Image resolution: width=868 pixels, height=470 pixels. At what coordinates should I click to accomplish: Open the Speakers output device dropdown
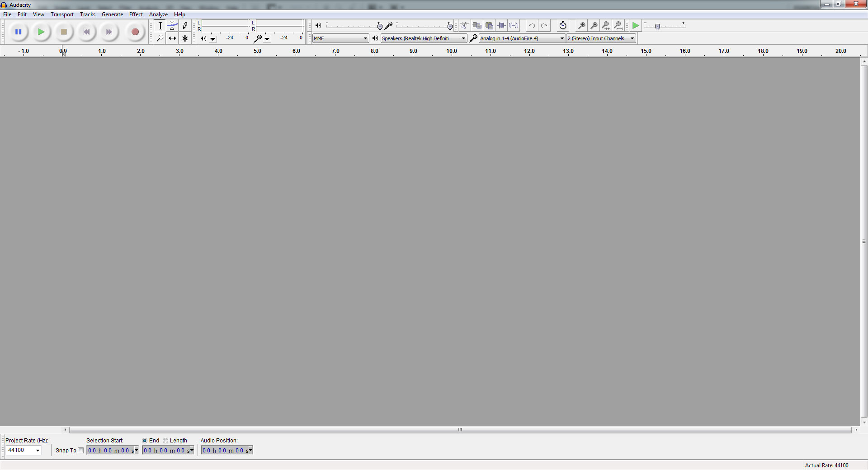click(x=424, y=38)
